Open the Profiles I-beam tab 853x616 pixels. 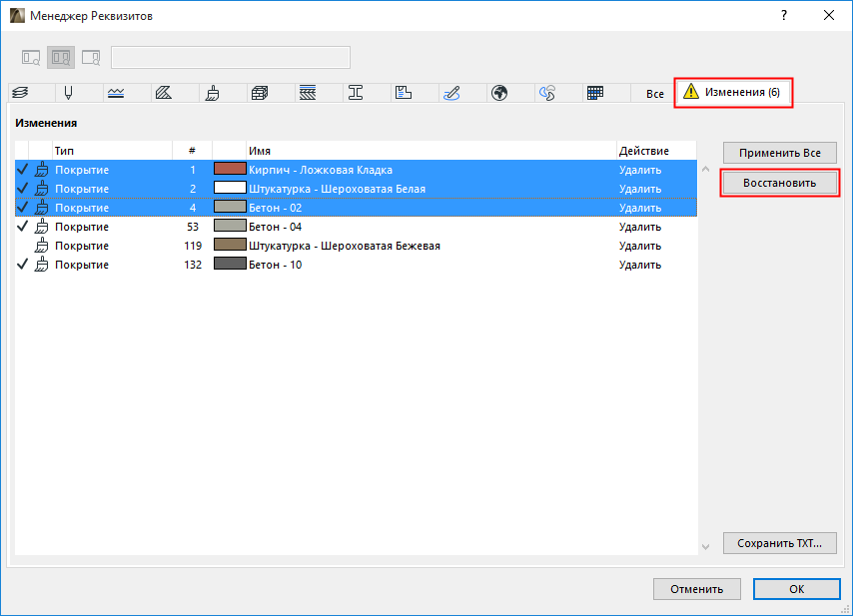tap(356, 93)
